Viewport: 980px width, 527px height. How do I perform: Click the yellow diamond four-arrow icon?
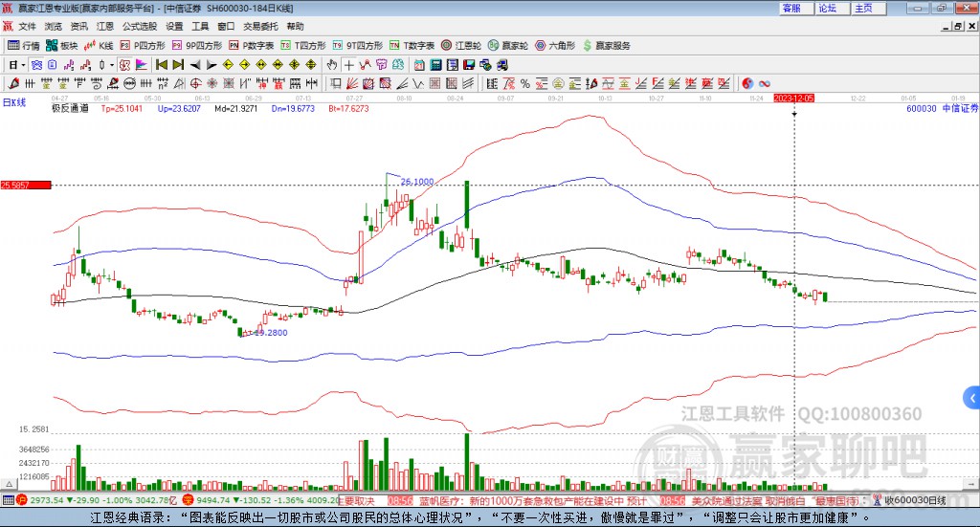point(295,65)
